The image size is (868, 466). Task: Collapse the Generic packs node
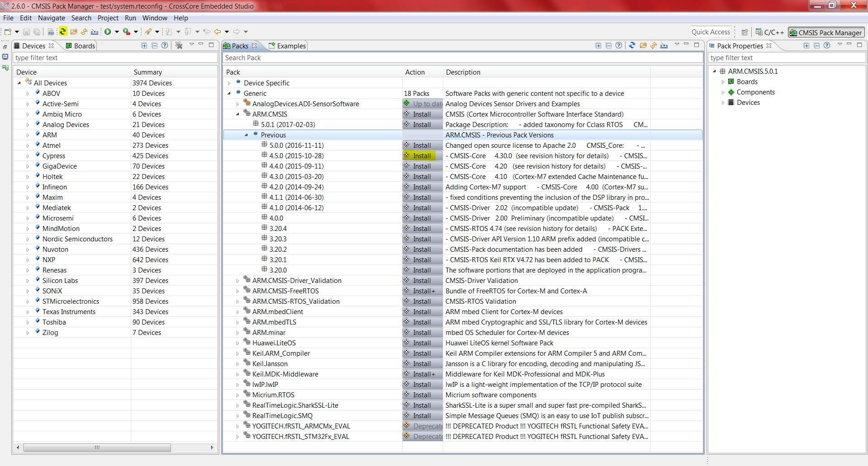229,94
